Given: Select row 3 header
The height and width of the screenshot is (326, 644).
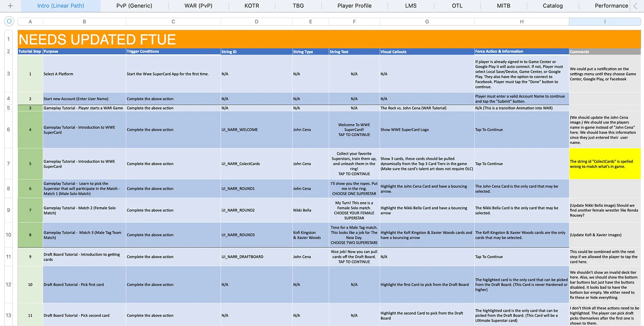Looking at the screenshot, I should click(8, 74).
